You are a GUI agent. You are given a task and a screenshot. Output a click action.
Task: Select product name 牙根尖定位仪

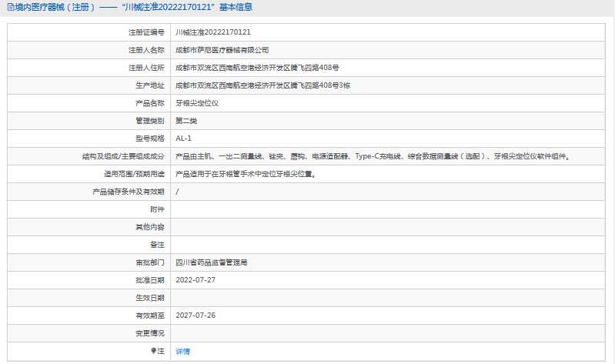(197, 103)
